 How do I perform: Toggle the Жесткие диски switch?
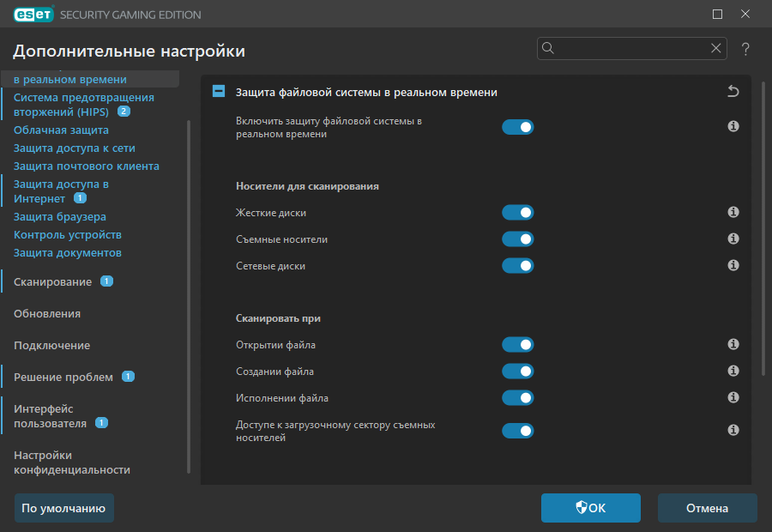518,213
